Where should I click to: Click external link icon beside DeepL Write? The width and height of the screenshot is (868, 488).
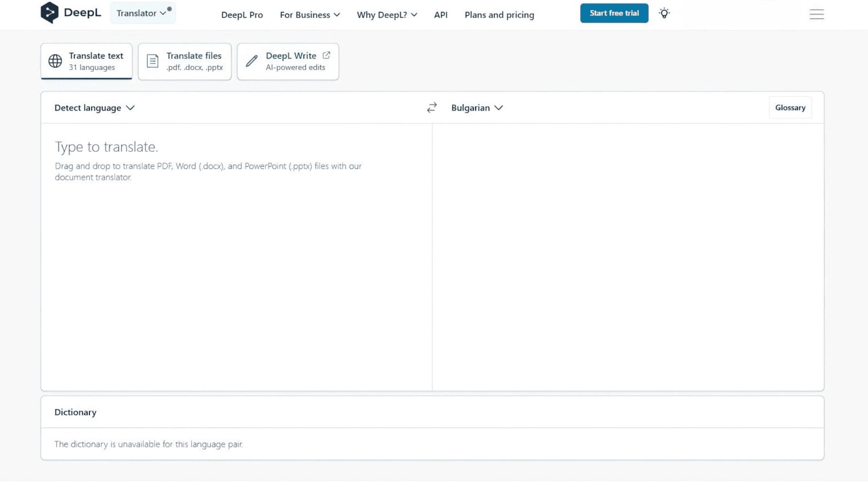[x=326, y=55]
